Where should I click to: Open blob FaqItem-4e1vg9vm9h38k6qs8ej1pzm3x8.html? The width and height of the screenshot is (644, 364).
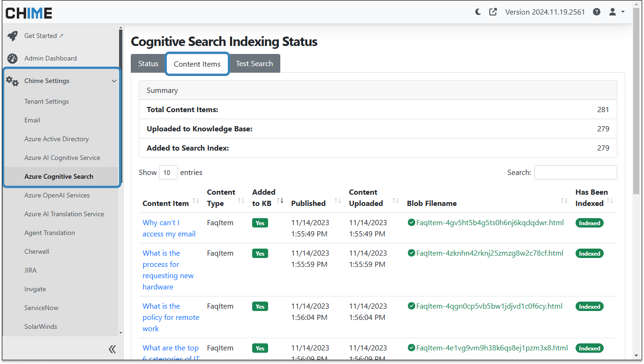click(492, 348)
